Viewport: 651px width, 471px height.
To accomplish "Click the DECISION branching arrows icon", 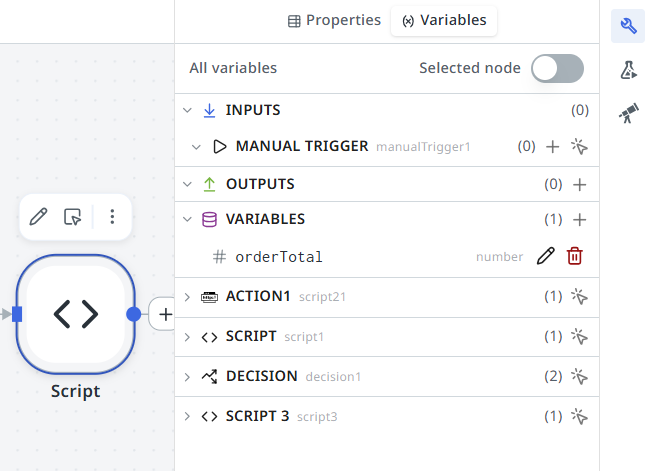I will (x=209, y=377).
